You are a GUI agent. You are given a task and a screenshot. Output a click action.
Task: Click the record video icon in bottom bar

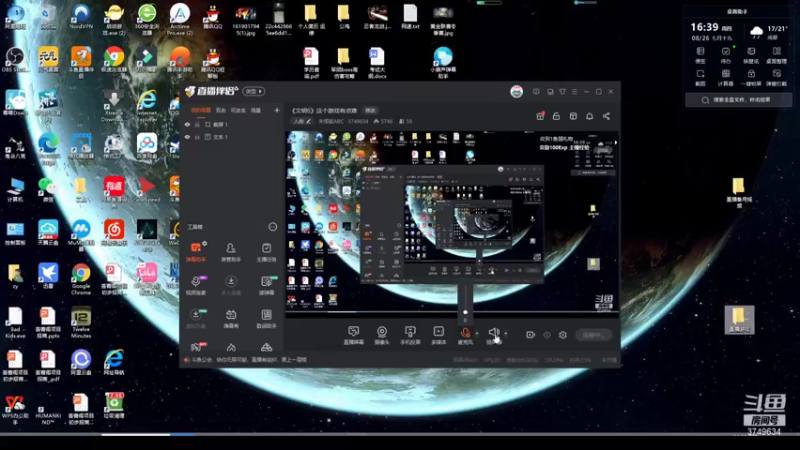point(530,335)
